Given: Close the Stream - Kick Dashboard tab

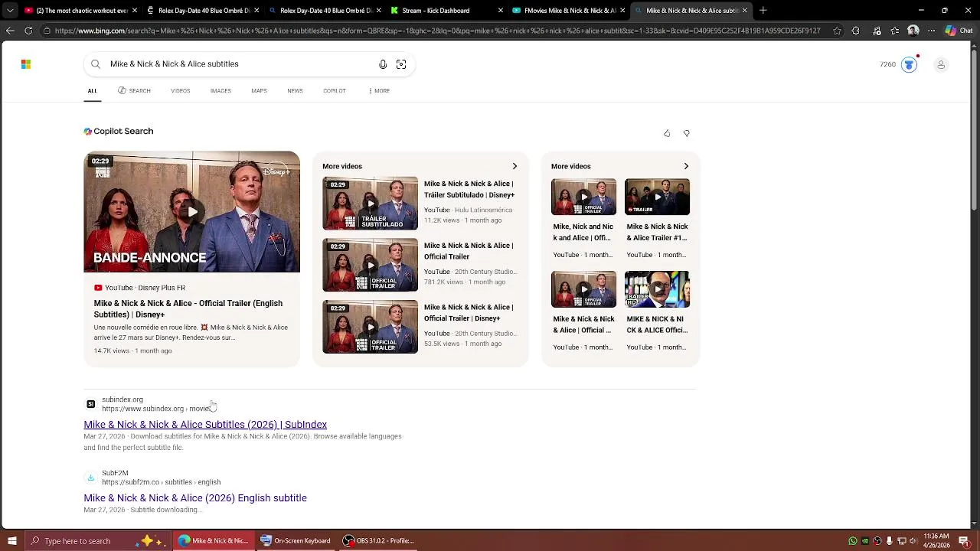Looking at the screenshot, I should click(501, 11).
